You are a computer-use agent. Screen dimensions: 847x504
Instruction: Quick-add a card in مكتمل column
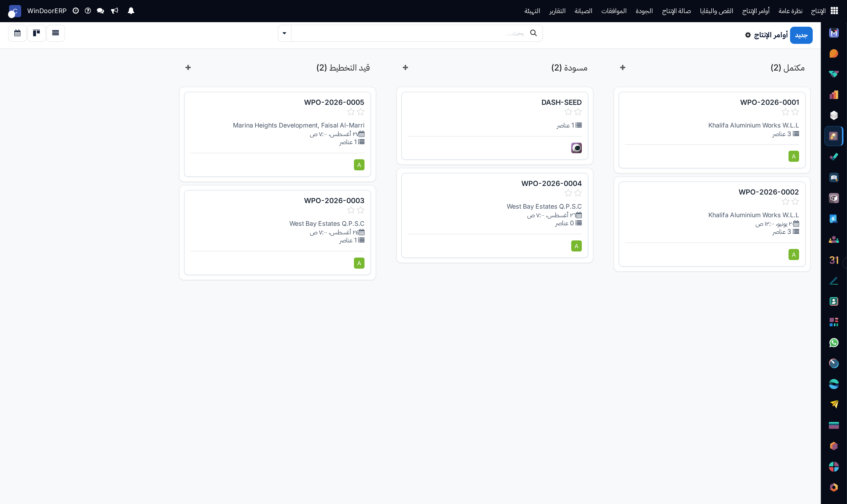coord(622,68)
